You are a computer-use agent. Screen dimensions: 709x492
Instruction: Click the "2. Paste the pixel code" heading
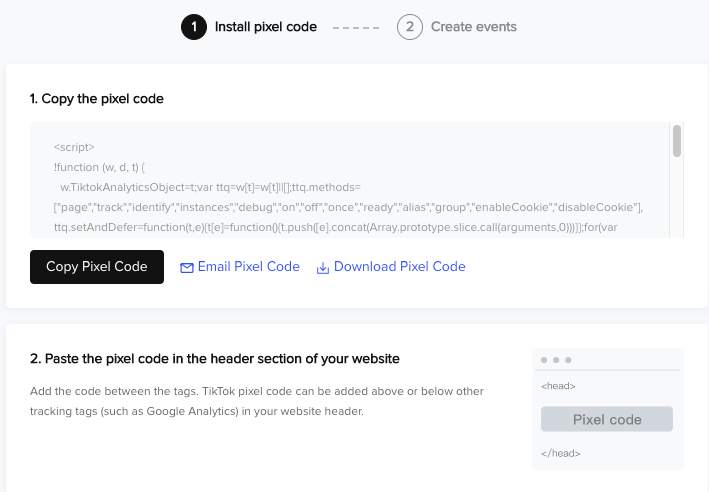point(215,358)
